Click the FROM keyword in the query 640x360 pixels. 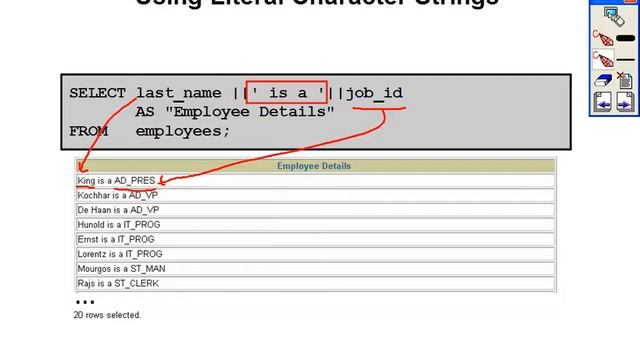[89, 131]
